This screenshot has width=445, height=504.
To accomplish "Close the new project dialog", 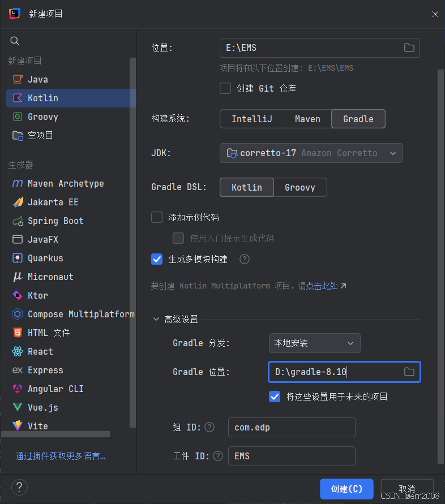I will pyautogui.click(x=435, y=14).
